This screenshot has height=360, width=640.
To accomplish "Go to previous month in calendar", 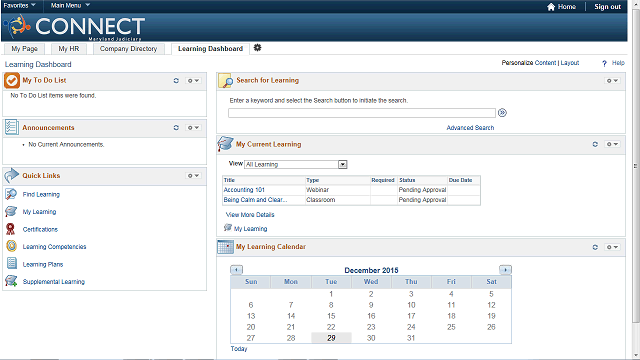I will tap(236, 270).
